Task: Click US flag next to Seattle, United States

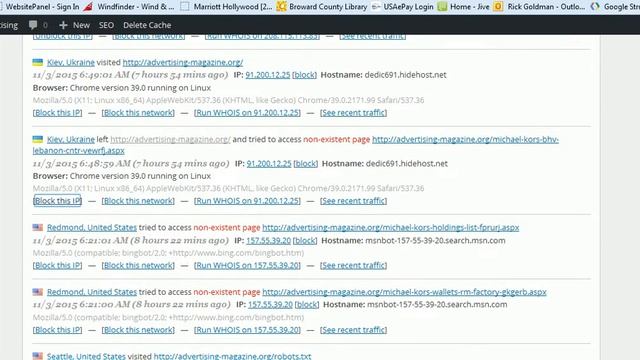Action: (x=38, y=356)
